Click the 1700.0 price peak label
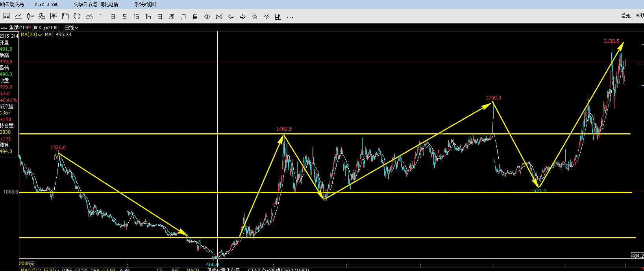This screenshot has width=644, height=271. 493,98
